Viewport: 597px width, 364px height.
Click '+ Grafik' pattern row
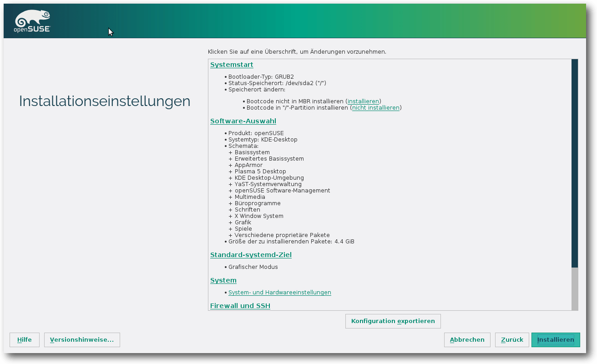(240, 222)
